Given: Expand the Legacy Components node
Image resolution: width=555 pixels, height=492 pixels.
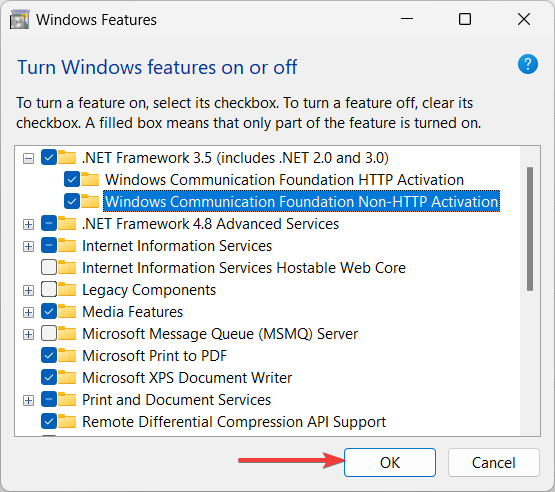Looking at the screenshot, I should click(28, 291).
